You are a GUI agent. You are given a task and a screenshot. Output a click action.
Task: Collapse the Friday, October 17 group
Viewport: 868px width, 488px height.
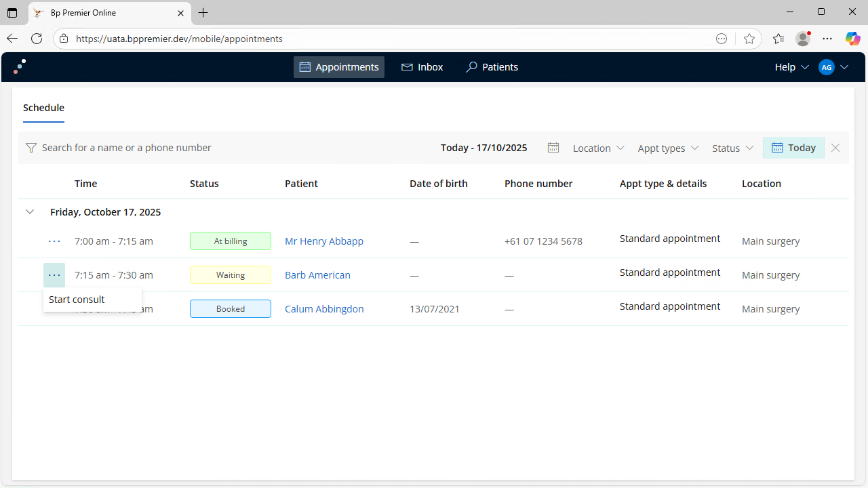30,212
